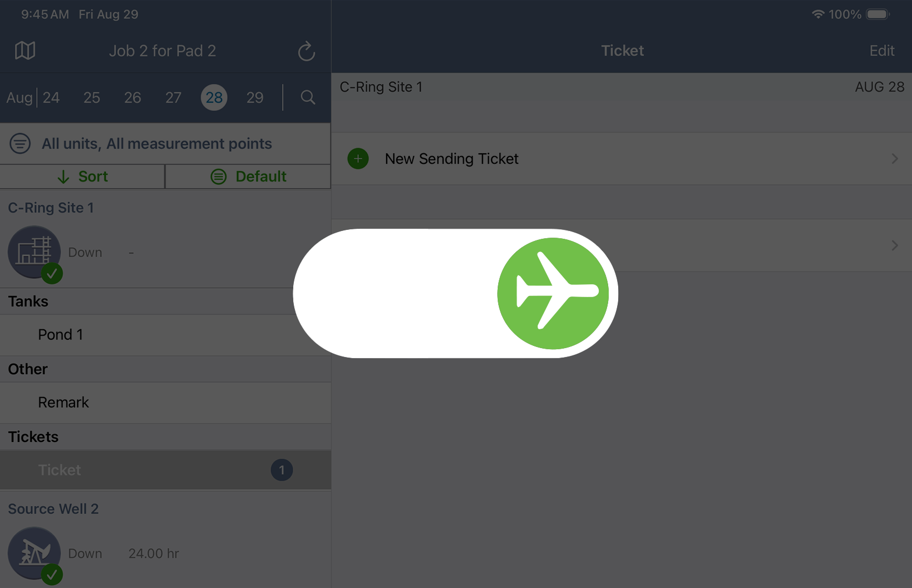Image resolution: width=912 pixels, height=588 pixels.
Task: Toggle the Default view button
Action: click(x=248, y=177)
